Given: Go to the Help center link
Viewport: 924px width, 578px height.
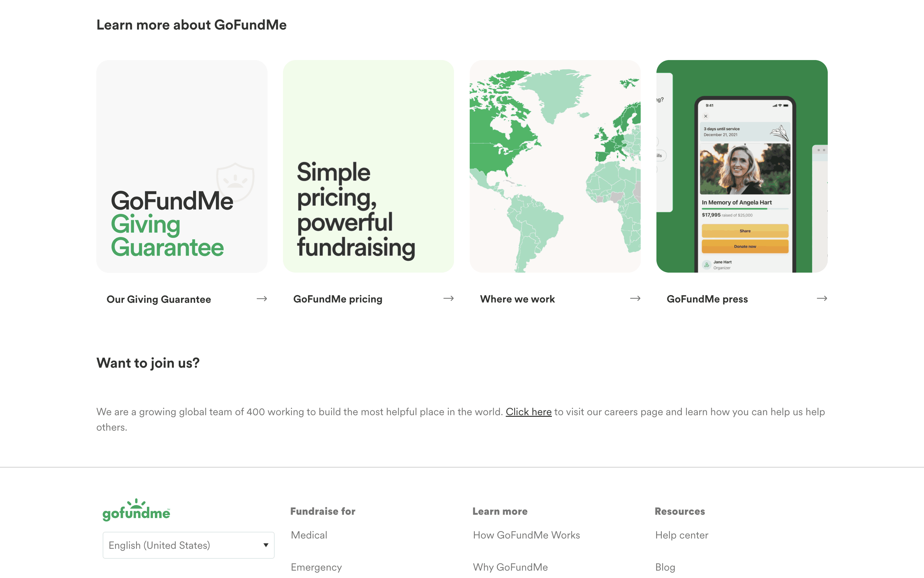Looking at the screenshot, I should pyautogui.click(x=681, y=535).
